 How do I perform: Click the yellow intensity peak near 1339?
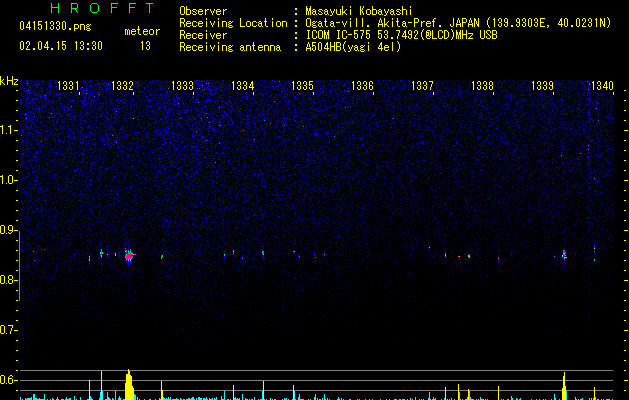(564, 386)
